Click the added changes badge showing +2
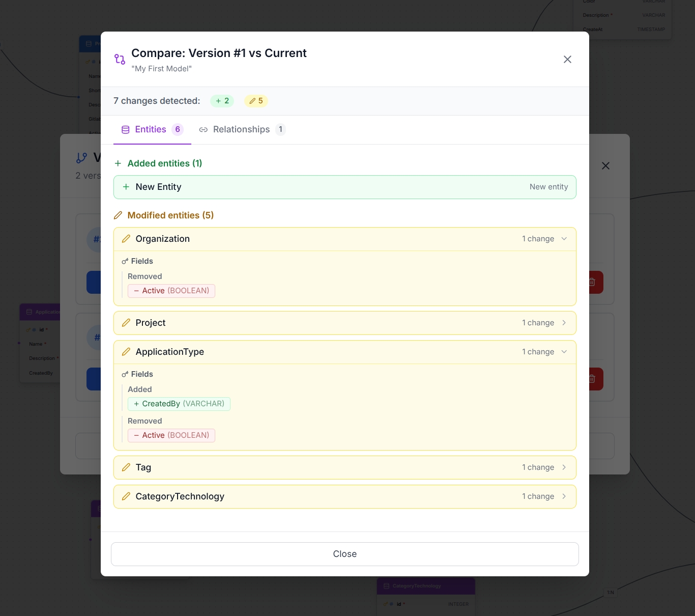Viewport: 695px width, 616px height. coord(222,101)
